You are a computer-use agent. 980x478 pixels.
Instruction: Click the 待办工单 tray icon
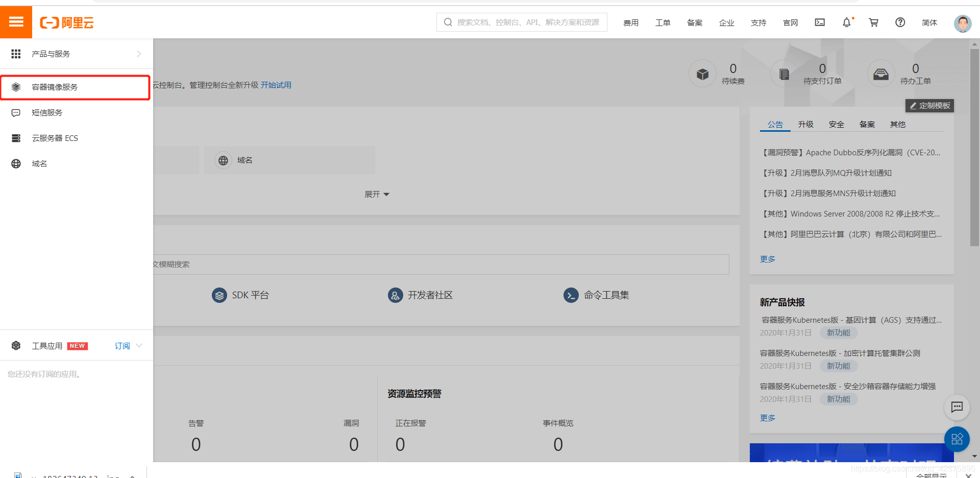click(x=881, y=74)
